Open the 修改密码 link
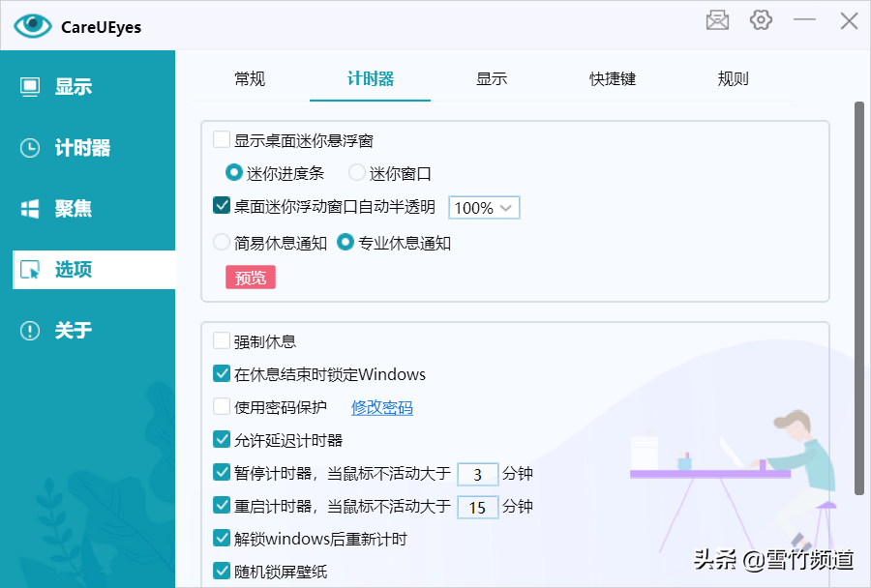Screen dimensions: 871x588 point(381,407)
